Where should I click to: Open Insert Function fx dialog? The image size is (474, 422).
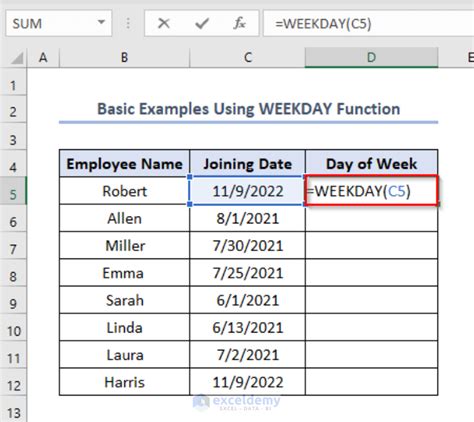239,24
